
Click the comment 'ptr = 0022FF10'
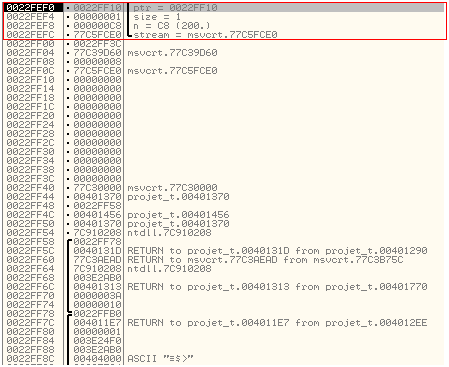175,8
